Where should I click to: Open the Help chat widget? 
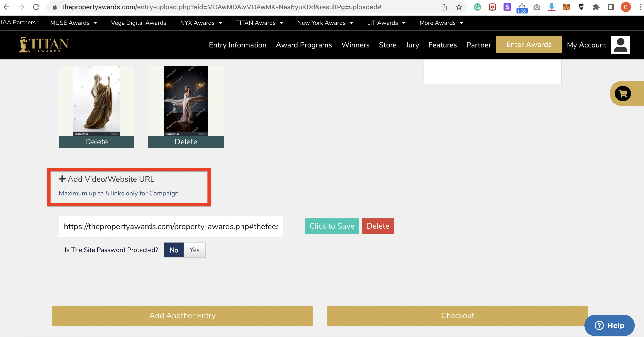coord(609,325)
